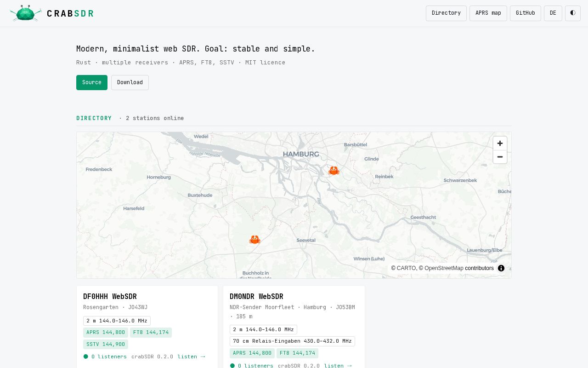Select the crab marker near Hamburg
The width and height of the screenshot is (588, 368).
tap(334, 171)
